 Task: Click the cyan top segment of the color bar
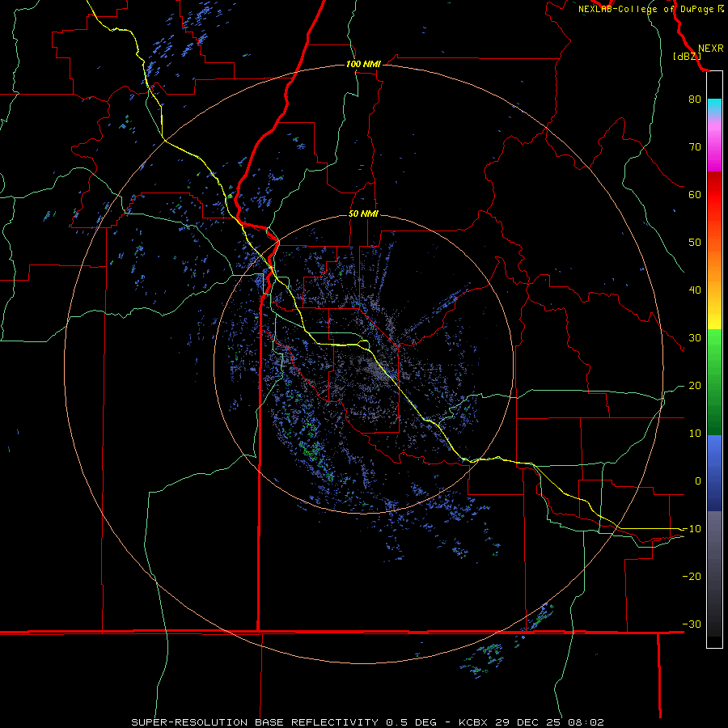pyautogui.click(x=714, y=106)
